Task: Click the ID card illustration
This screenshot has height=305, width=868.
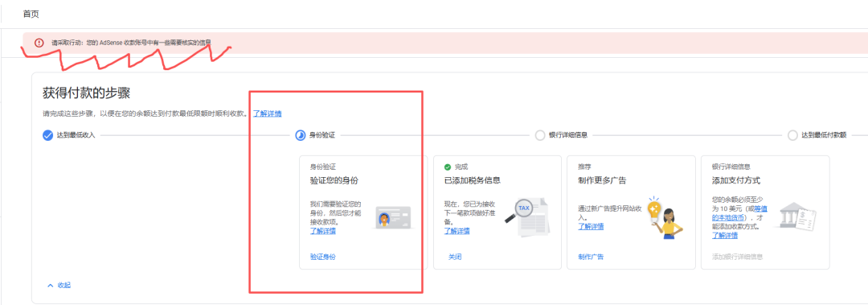Action: 393,217
